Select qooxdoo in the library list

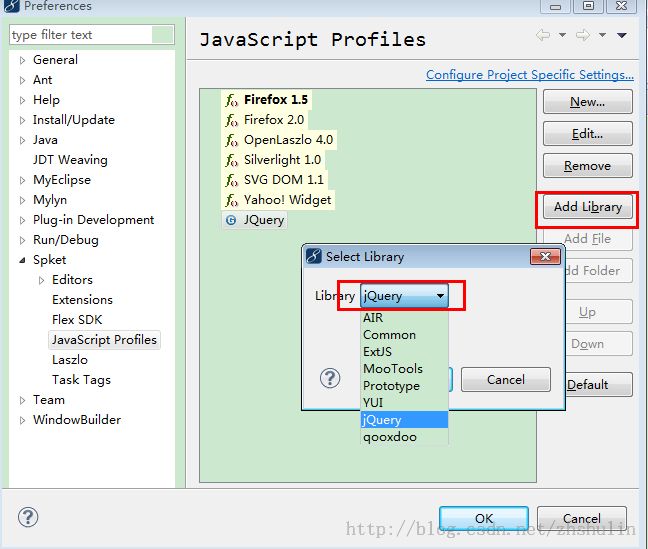404,437
